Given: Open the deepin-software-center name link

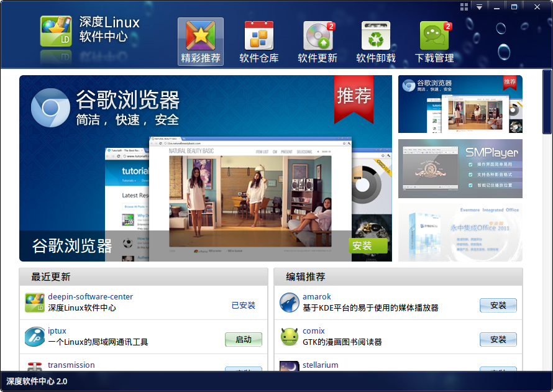Looking at the screenshot, I should [x=90, y=297].
